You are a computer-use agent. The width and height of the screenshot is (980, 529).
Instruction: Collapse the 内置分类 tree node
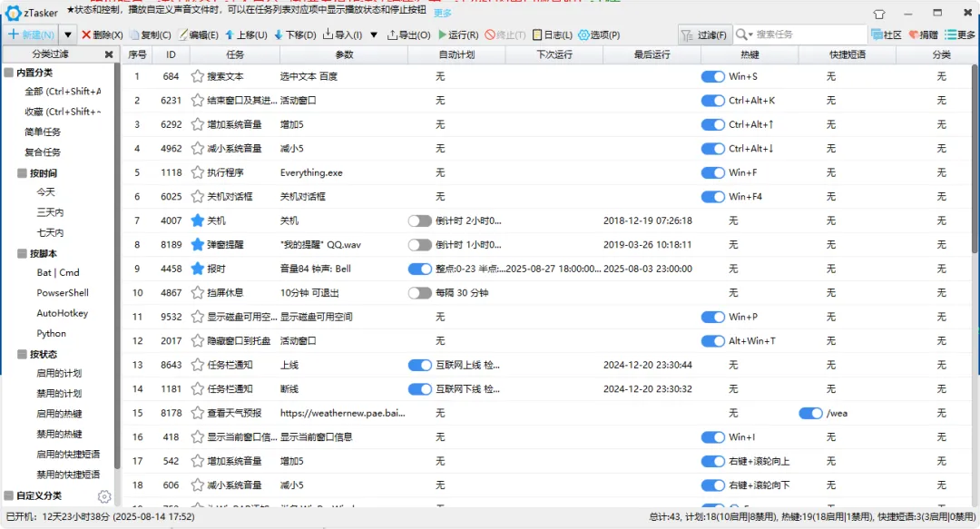click(x=9, y=73)
